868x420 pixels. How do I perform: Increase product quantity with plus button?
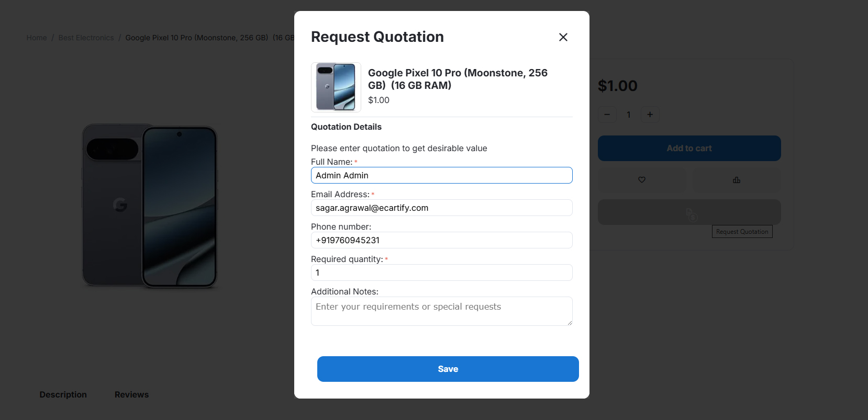click(650, 115)
